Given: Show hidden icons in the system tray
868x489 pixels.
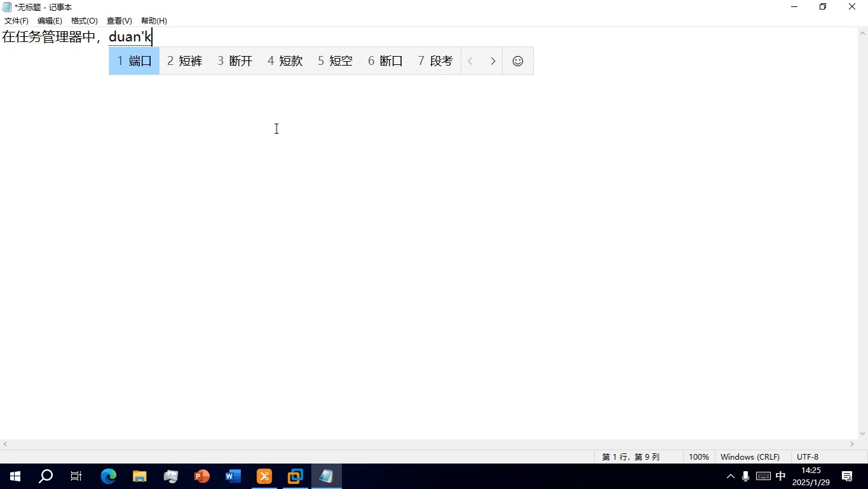Looking at the screenshot, I should pos(730,476).
